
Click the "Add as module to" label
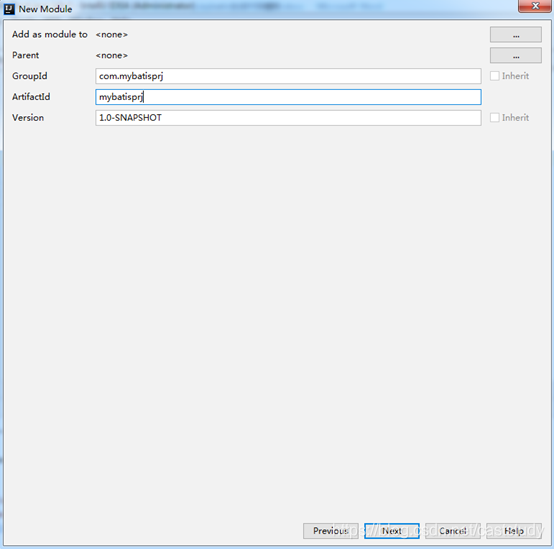click(x=49, y=34)
